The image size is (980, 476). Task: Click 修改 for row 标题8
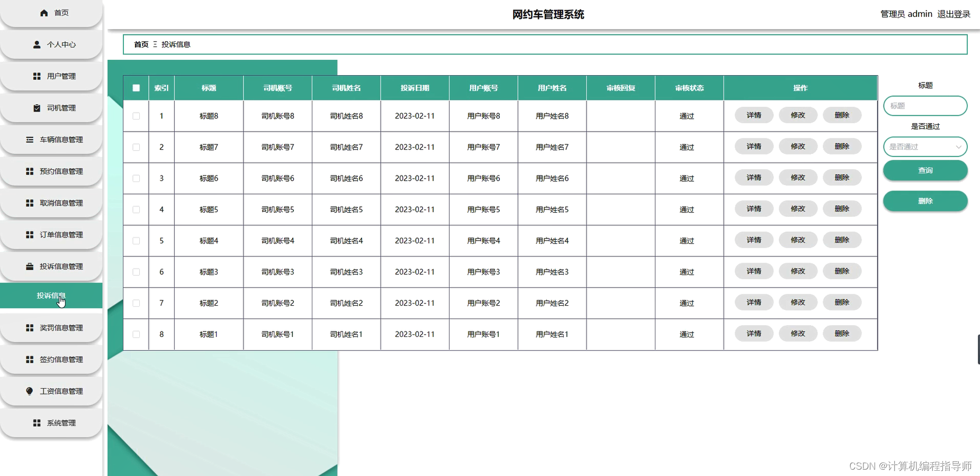pos(798,115)
